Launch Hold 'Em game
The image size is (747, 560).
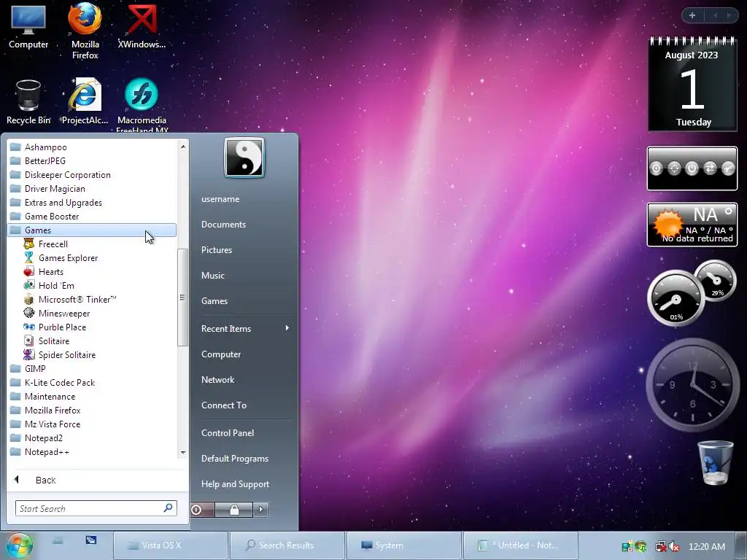pos(56,285)
